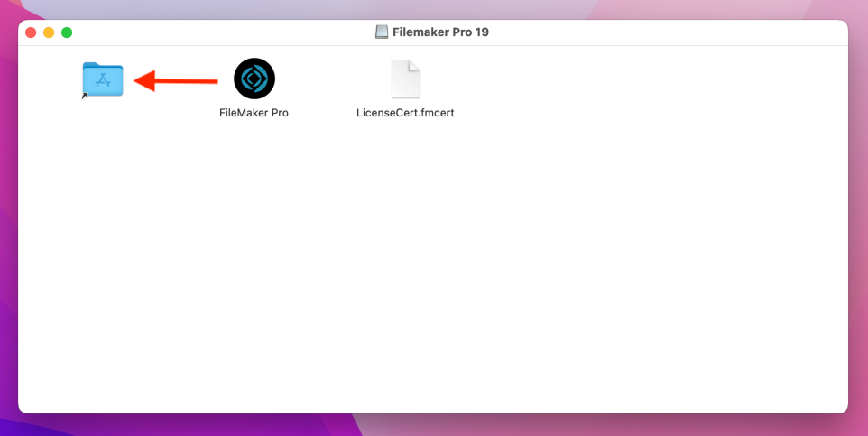Click the tail end of the red arrow

tap(213, 82)
